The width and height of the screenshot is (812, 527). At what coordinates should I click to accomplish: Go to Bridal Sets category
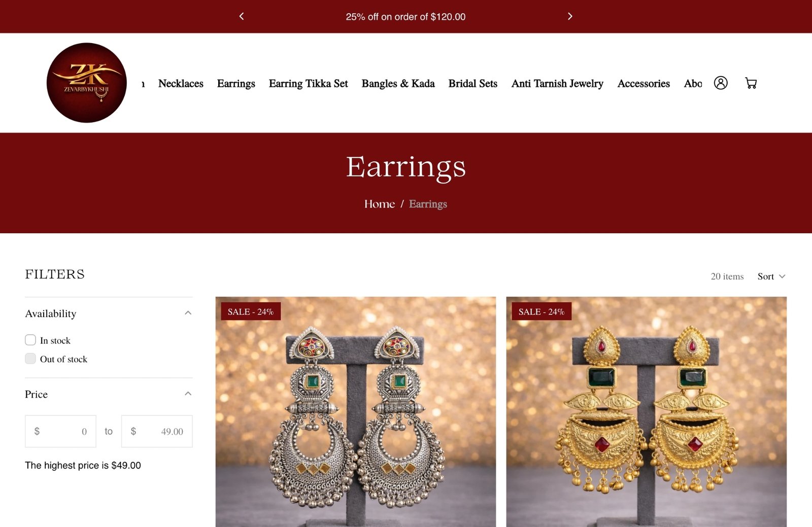tap(472, 83)
